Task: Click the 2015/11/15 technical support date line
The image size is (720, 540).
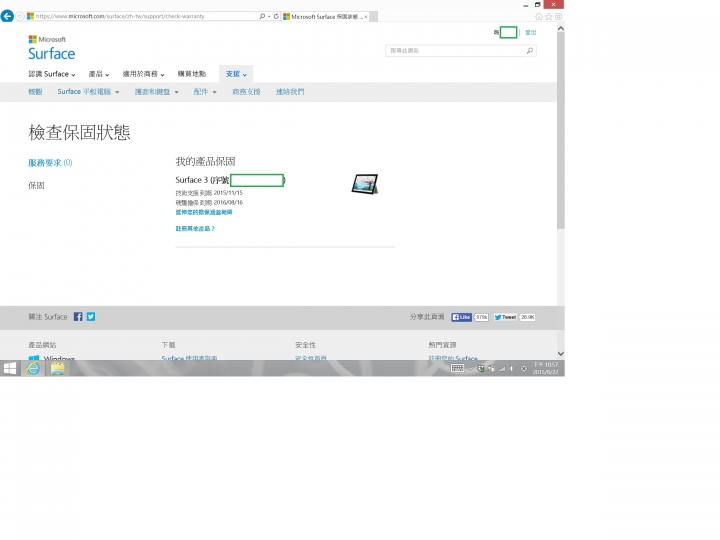Action: (209, 193)
